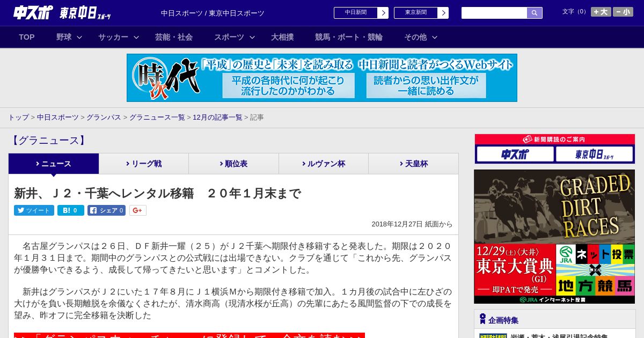644x338 pixels.
Task: Switch to the ルヴァン杯 tab
Action: 324,164
